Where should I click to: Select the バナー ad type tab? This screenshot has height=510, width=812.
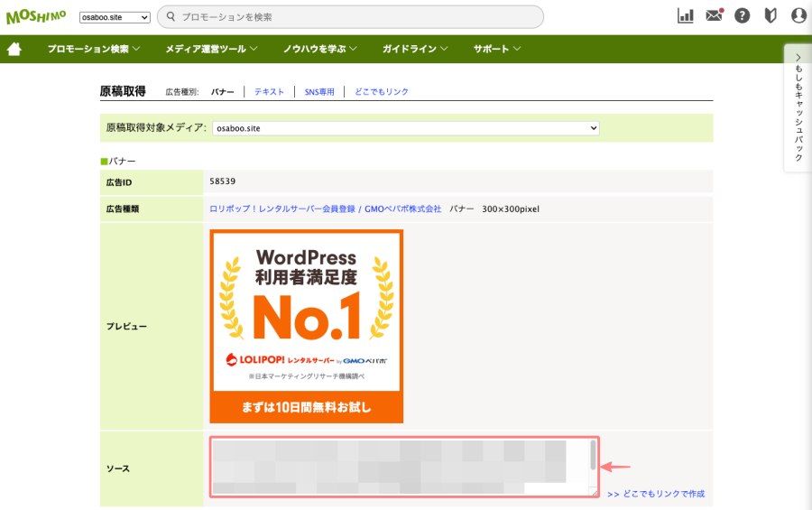pyautogui.click(x=222, y=92)
